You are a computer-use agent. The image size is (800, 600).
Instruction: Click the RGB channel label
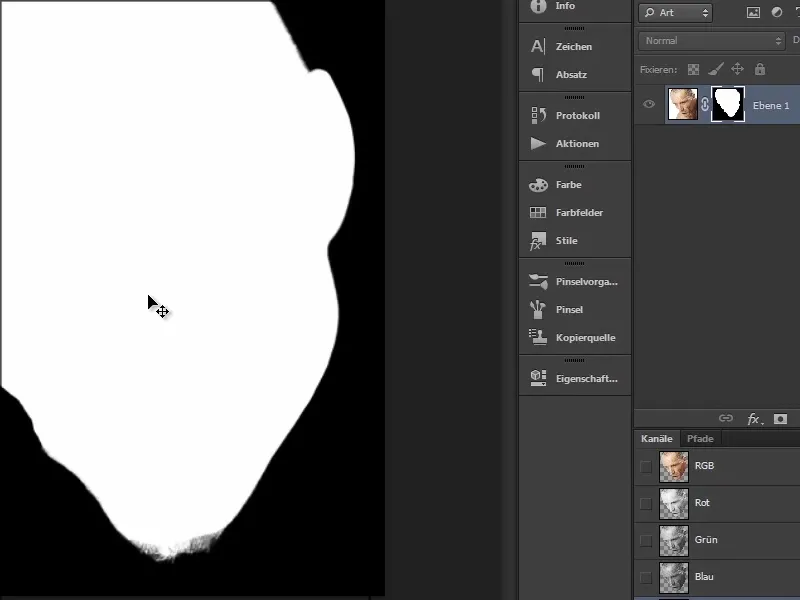[704, 466]
